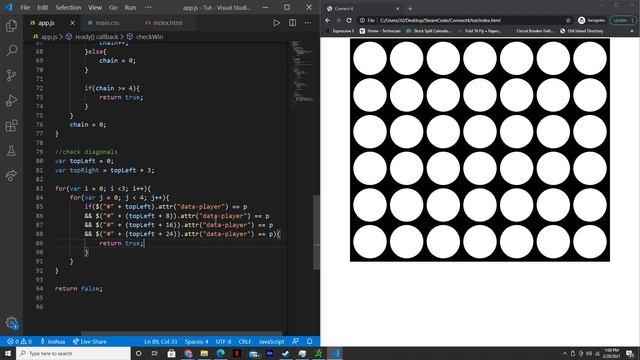
Task: Click Ln 89, Col 33 in status bar
Action: point(160,341)
